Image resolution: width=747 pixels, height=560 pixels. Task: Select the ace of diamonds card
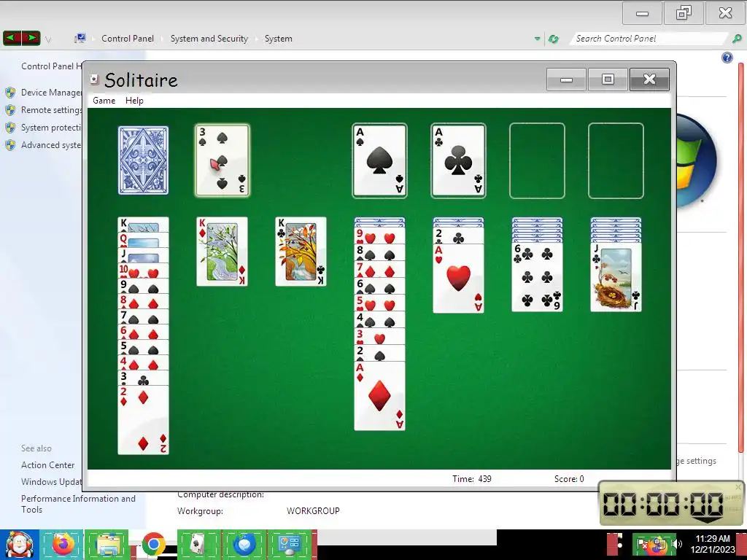(x=379, y=396)
